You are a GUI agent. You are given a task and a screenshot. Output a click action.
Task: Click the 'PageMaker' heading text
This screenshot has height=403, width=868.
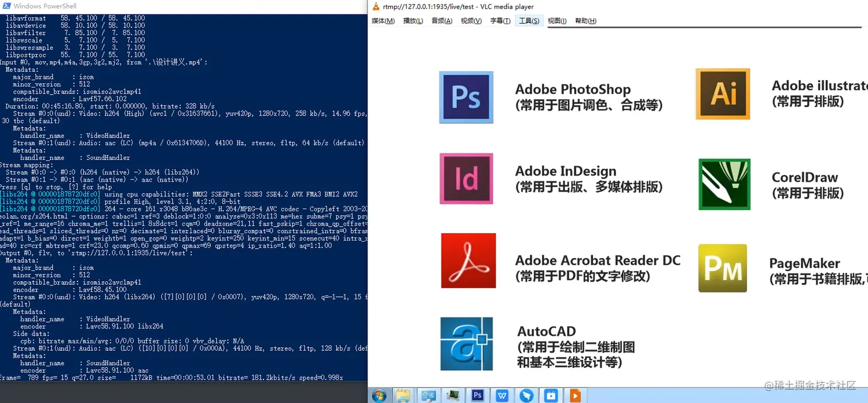pyautogui.click(x=805, y=264)
